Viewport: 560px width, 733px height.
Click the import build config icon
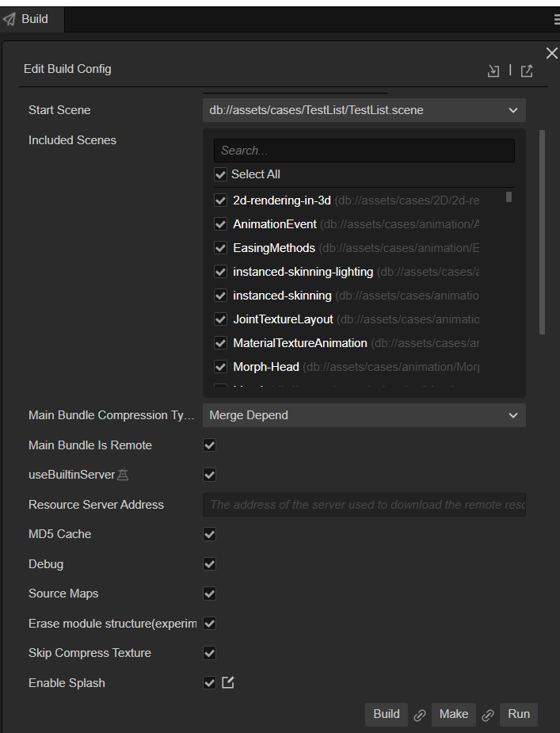[493, 71]
